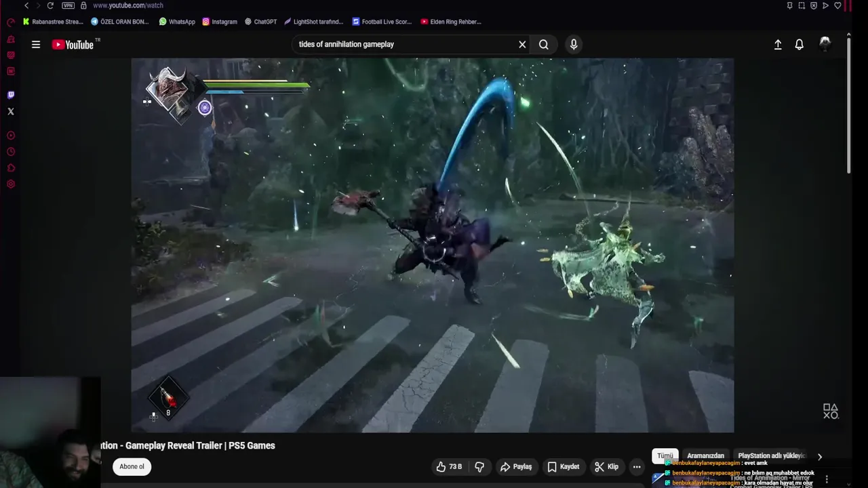Open options for the recommended video
This screenshot has height=488, width=868.
pos(827,479)
